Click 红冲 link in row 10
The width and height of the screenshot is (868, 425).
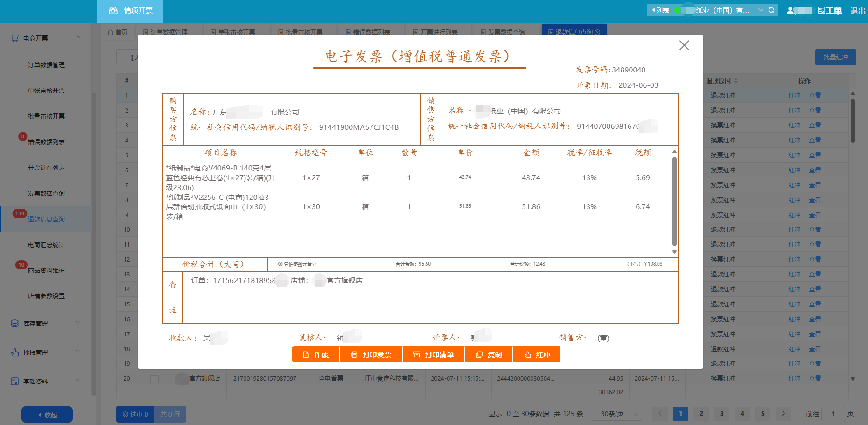794,230
